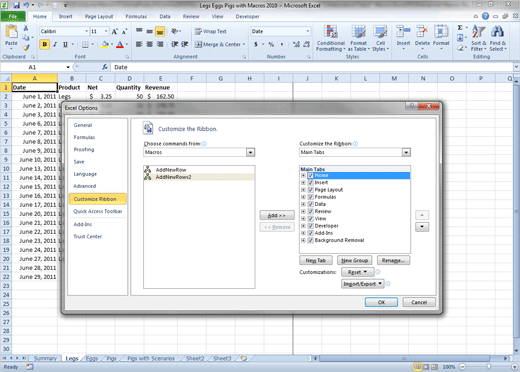The image size is (520, 372).
Task: Open the Choose commands from dropdown
Action: [x=250, y=152]
